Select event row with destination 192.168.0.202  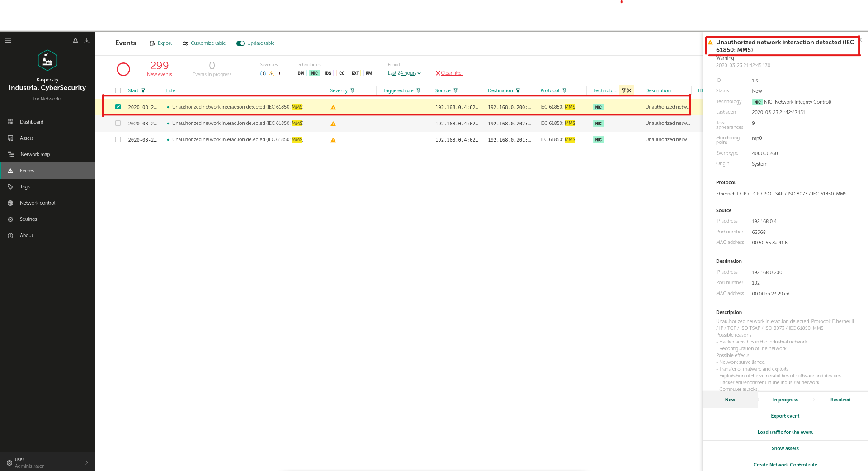118,123
